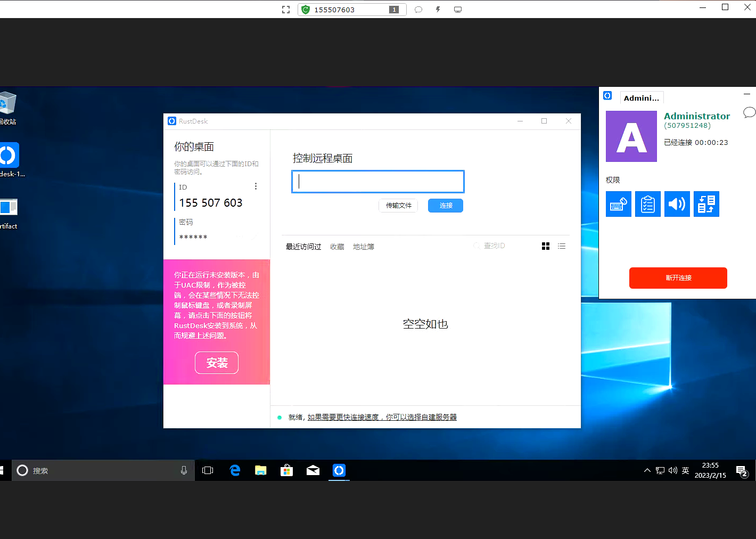The width and height of the screenshot is (756, 539).
Task: Click the remote ID input field
Action: click(x=378, y=182)
